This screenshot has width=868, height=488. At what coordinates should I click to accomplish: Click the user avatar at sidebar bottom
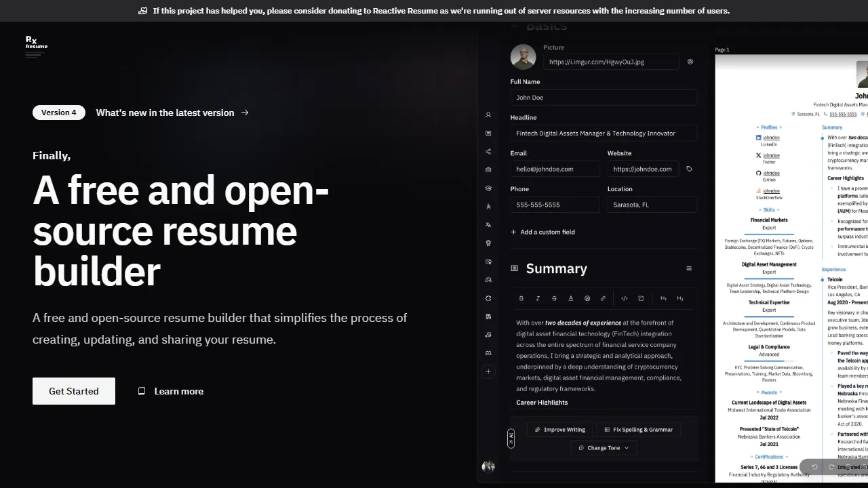coord(488,466)
